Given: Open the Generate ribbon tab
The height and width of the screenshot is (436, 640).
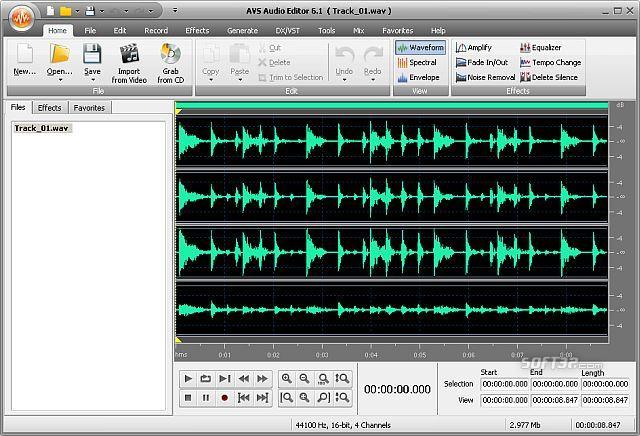Looking at the screenshot, I should coord(242,31).
